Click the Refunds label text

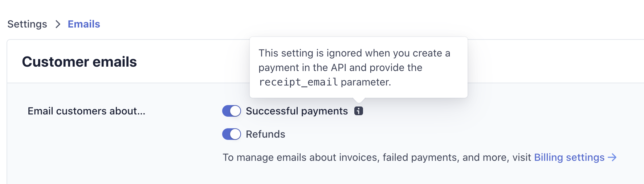point(265,134)
